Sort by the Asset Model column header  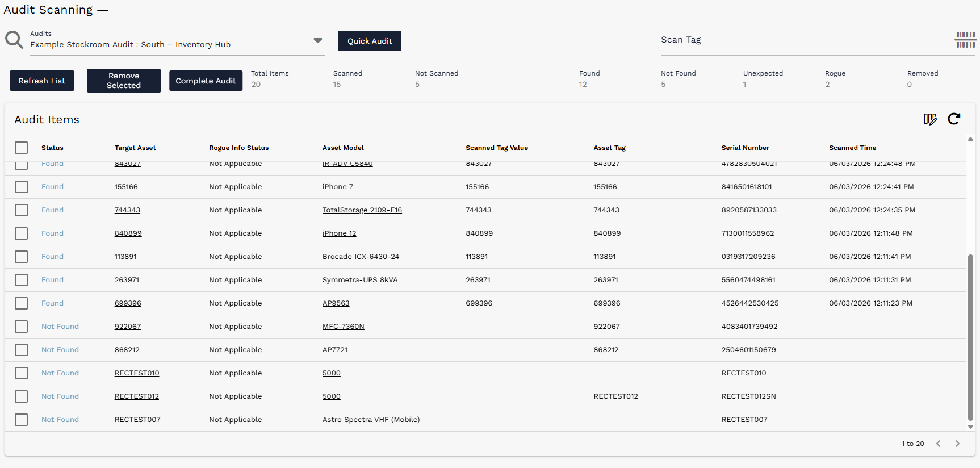[x=343, y=148]
